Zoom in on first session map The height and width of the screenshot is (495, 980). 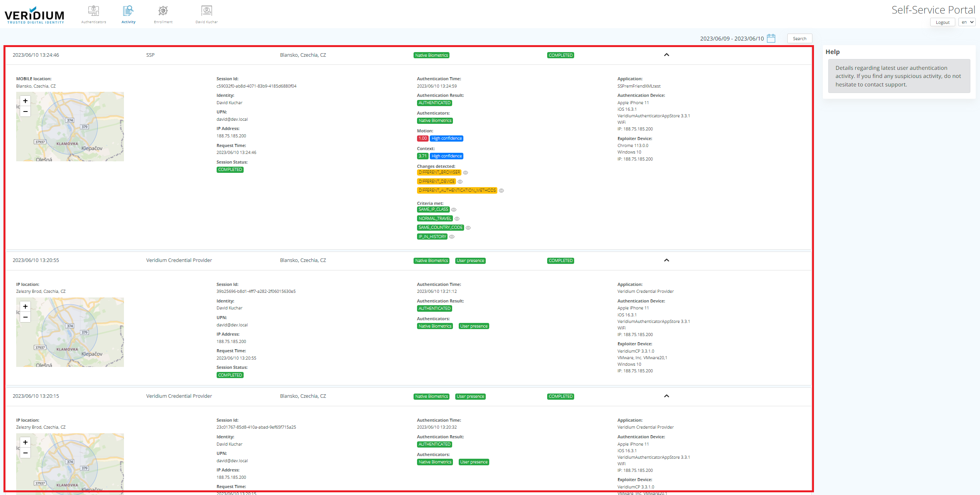pyautogui.click(x=25, y=101)
